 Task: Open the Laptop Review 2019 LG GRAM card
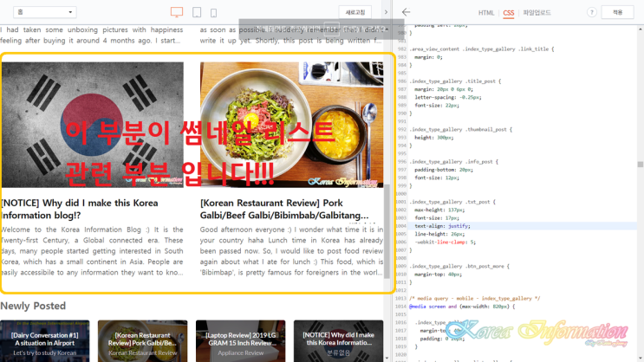click(241, 341)
